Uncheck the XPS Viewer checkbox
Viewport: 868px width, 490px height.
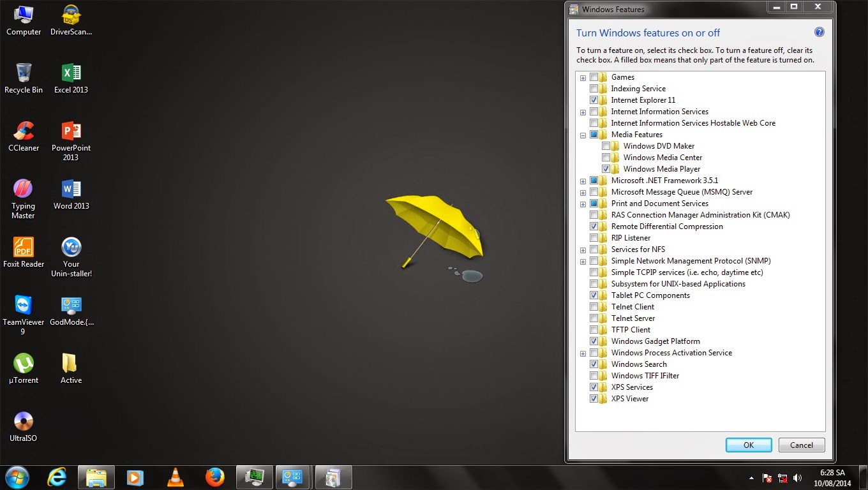click(x=594, y=399)
